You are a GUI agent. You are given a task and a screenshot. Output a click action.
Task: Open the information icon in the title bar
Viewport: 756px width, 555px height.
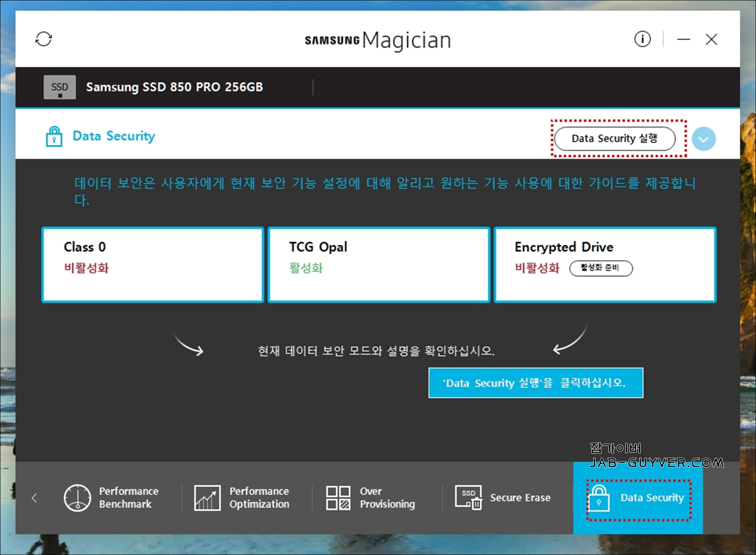pos(642,39)
